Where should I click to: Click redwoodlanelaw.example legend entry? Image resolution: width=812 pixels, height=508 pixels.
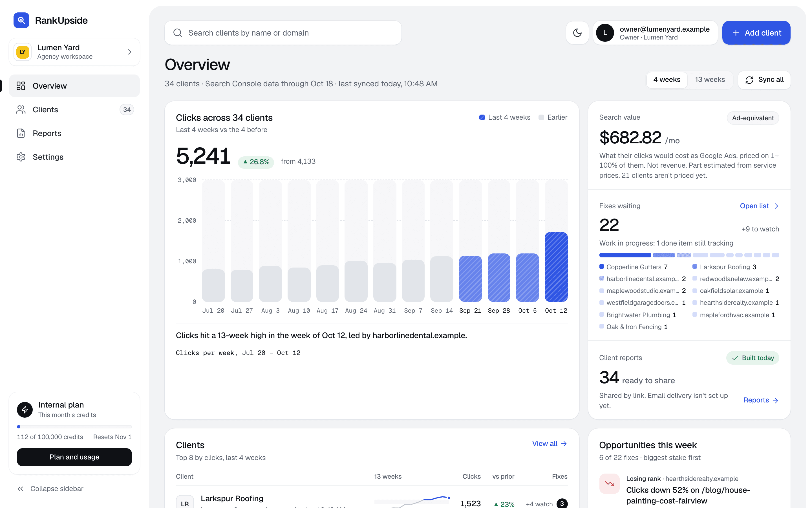(736, 279)
